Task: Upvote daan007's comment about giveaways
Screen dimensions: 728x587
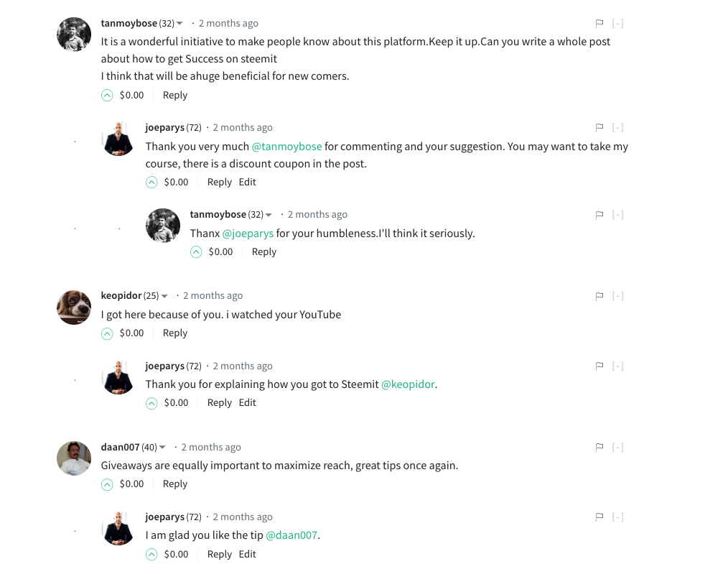Action: coord(107,484)
